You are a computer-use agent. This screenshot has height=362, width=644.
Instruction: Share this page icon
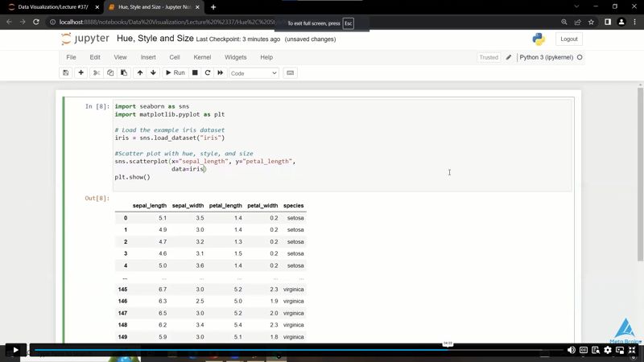point(577,23)
